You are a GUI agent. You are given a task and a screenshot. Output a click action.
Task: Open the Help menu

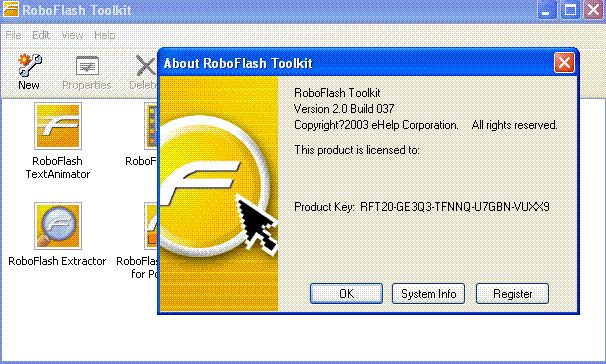point(105,35)
